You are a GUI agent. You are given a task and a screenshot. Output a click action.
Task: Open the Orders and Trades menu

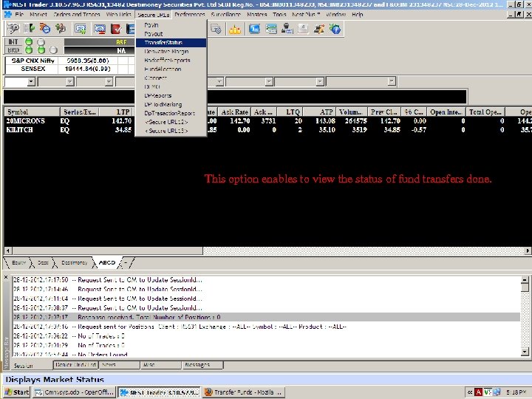77,15
